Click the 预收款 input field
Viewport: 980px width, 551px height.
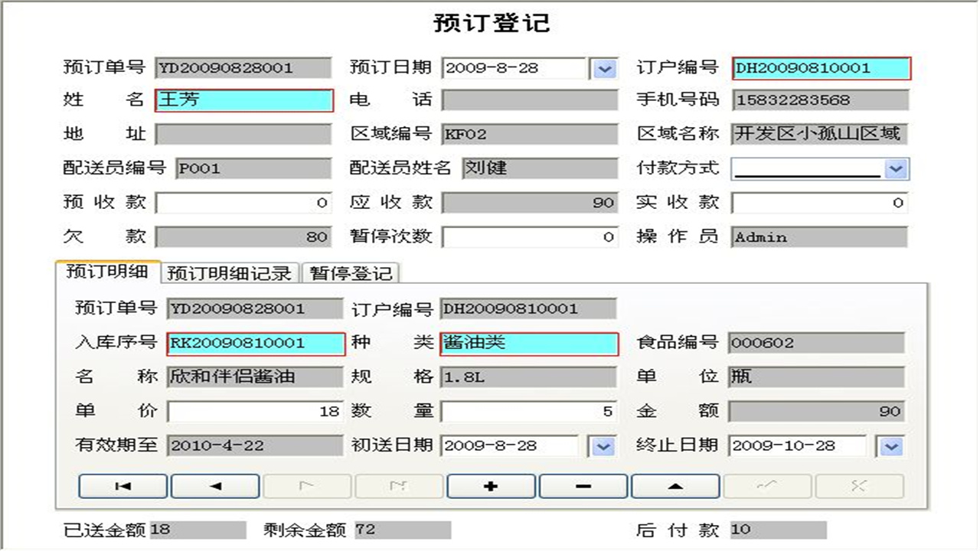(243, 203)
